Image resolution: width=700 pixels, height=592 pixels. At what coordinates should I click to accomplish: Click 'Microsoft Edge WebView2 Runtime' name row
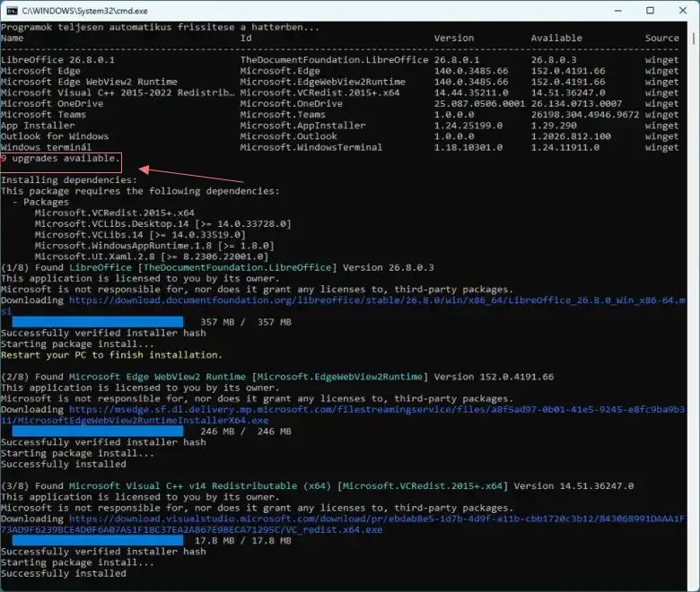89,83
